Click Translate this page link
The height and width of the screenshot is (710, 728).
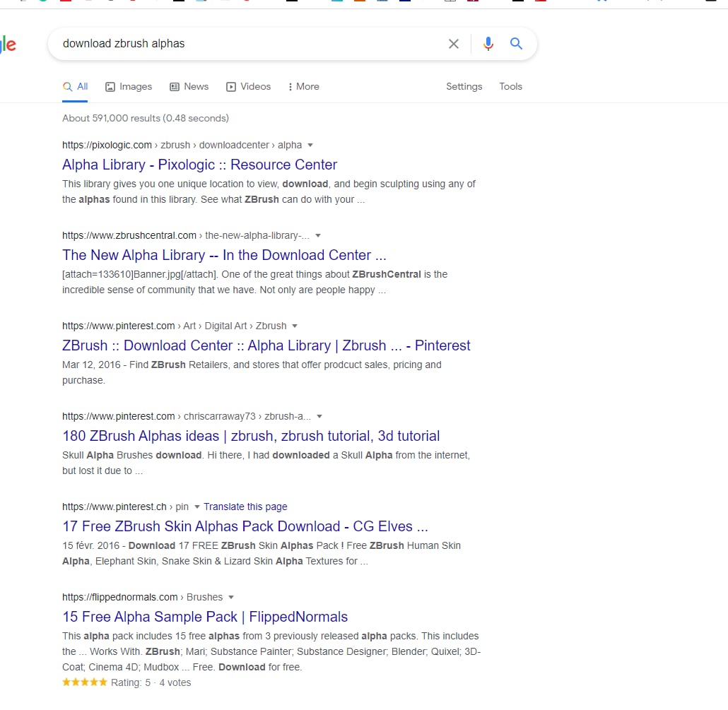[x=245, y=507]
